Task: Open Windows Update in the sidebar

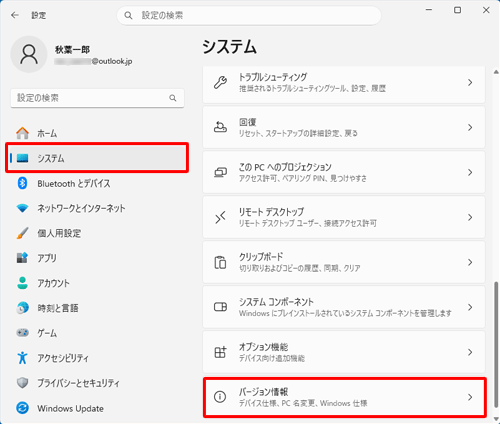Action: point(97,408)
